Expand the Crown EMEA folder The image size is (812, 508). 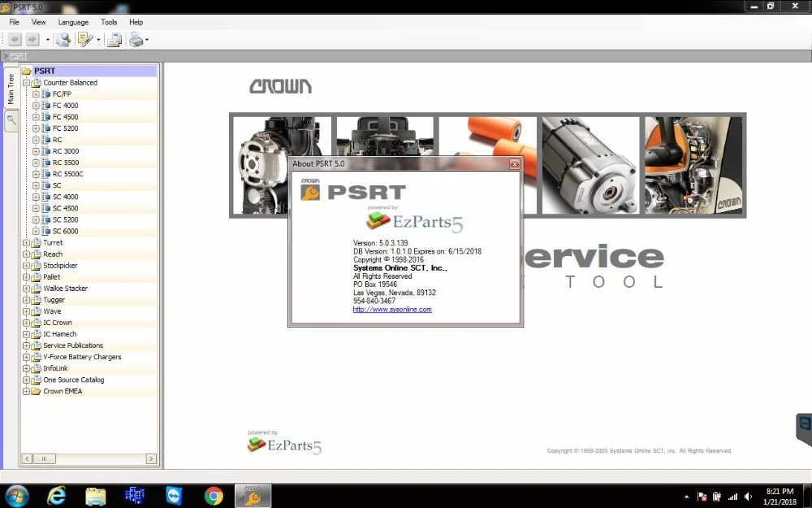coord(27,392)
